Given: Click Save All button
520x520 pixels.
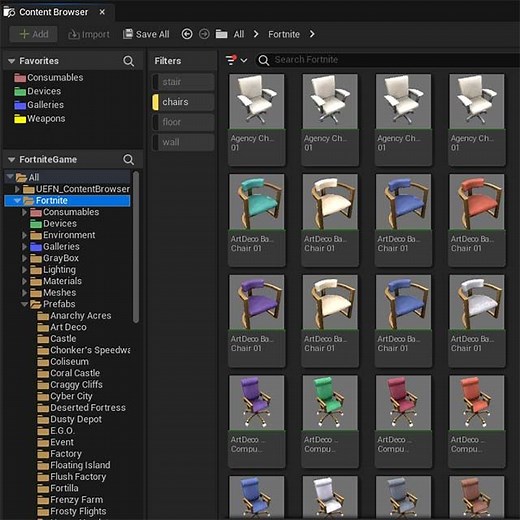Looking at the screenshot, I should coord(146,34).
